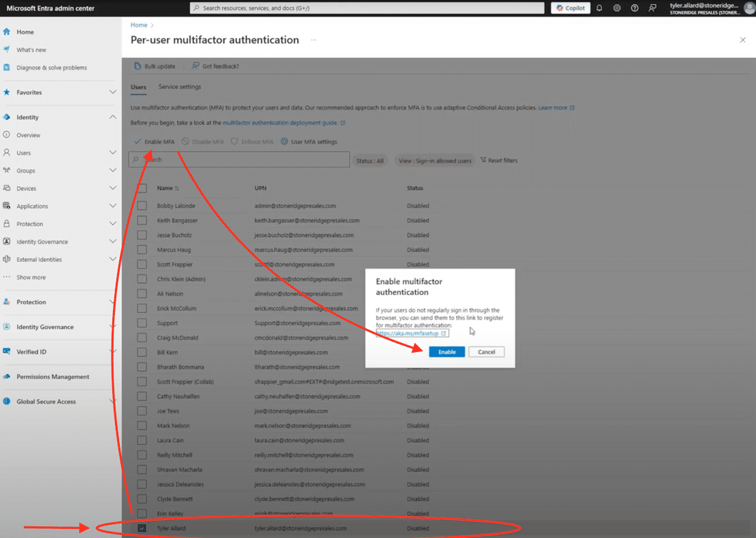Select Overview in the Identity menu
The height and width of the screenshot is (538, 756).
coord(29,135)
